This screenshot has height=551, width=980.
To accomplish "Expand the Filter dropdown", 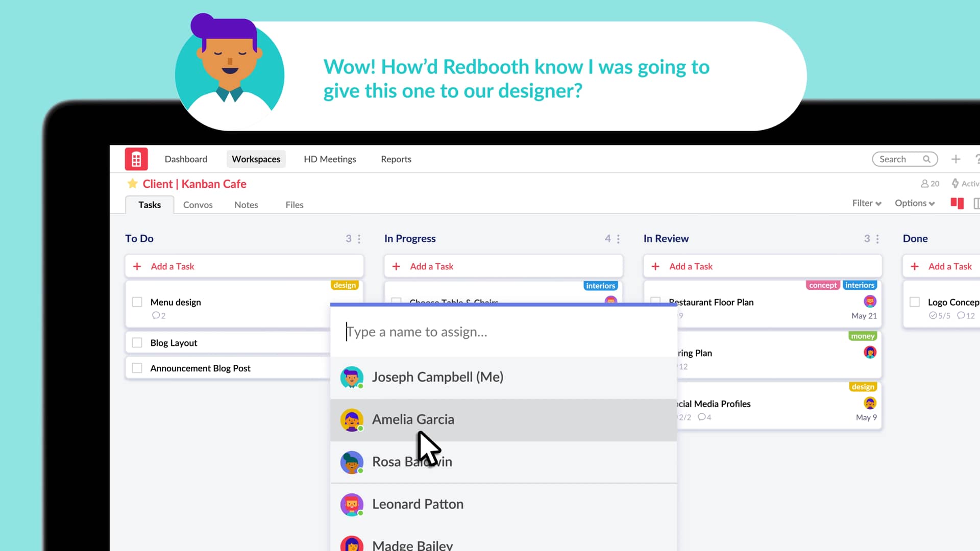I will pos(867,203).
